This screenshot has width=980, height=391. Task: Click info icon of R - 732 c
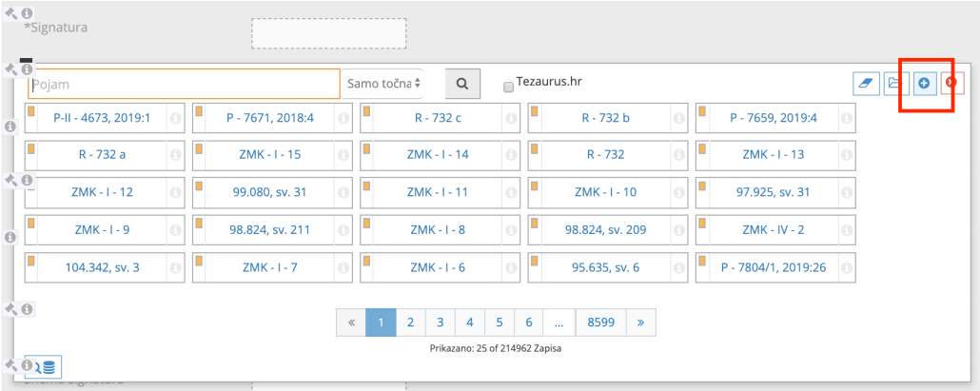(x=511, y=118)
